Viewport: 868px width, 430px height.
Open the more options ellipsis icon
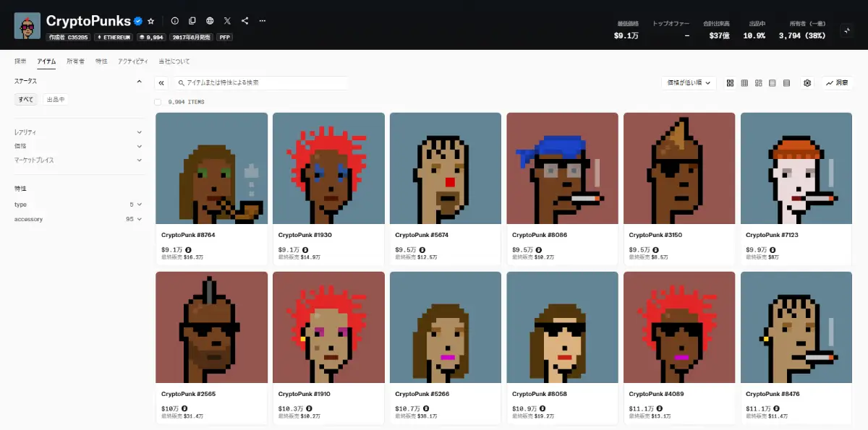[262, 21]
